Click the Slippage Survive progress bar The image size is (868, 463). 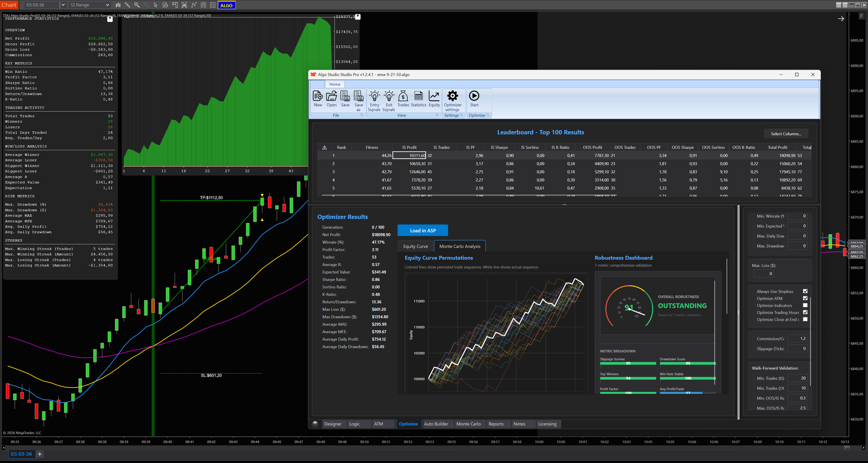coord(628,363)
